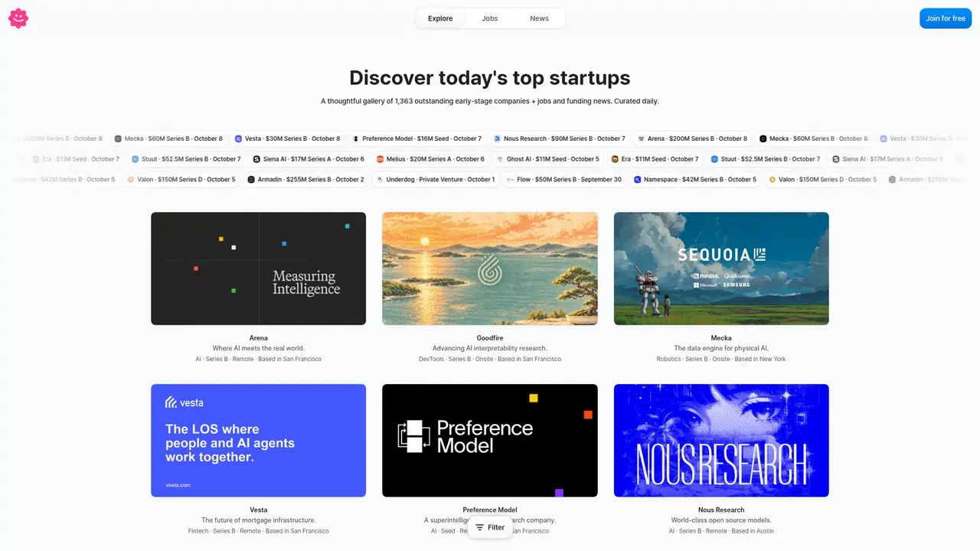Click 'The data engine for physical AI.' text

[x=721, y=348]
